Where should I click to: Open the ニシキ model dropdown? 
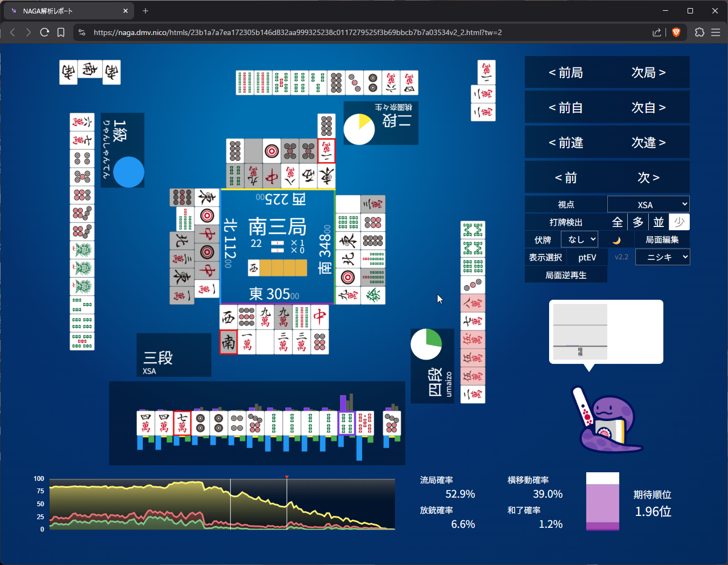click(x=662, y=257)
